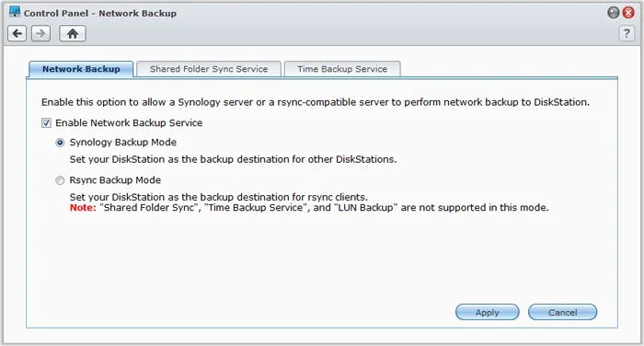644x346 pixels.
Task: Open help with the question mark icon
Action: click(627, 33)
